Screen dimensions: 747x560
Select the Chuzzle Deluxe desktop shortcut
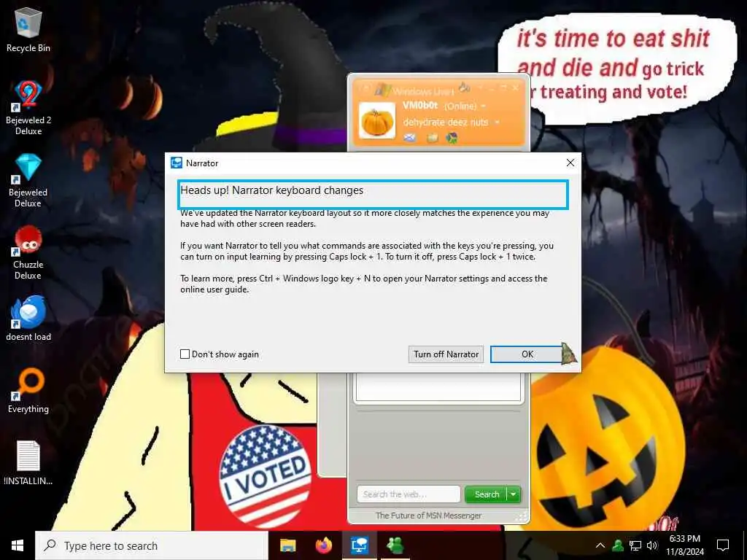pyautogui.click(x=28, y=252)
